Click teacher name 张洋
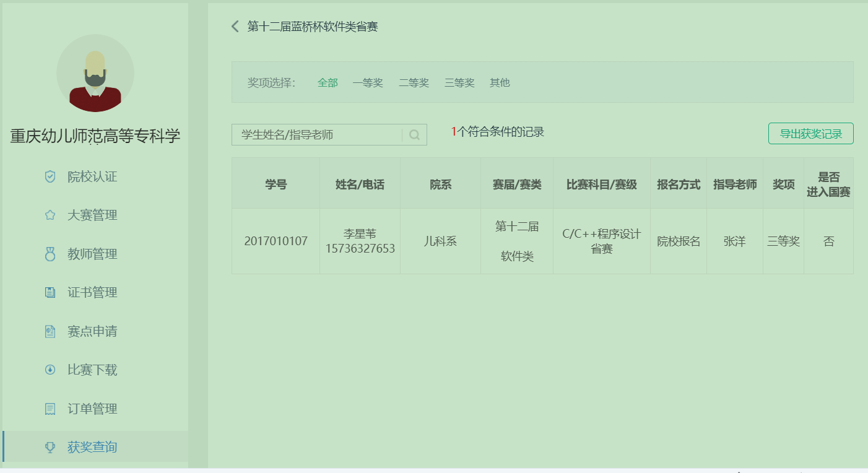The width and height of the screenshot is (868, 473). [735, 241]
